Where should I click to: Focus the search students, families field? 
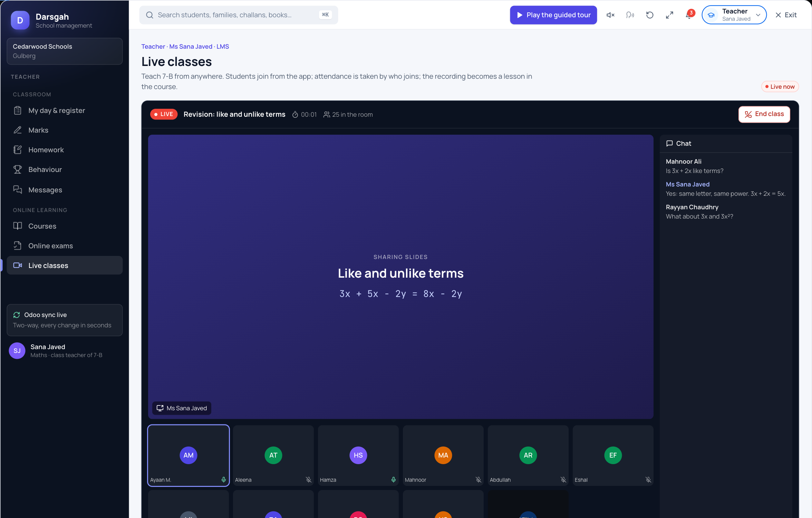pyautogui.click(x=239, y=15)
